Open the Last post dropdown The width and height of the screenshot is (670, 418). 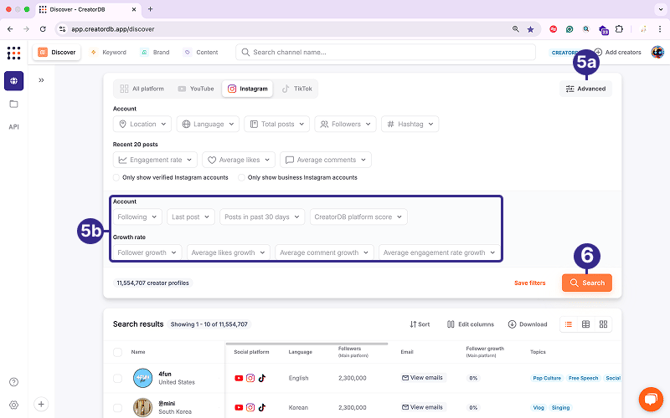[191, 217]
